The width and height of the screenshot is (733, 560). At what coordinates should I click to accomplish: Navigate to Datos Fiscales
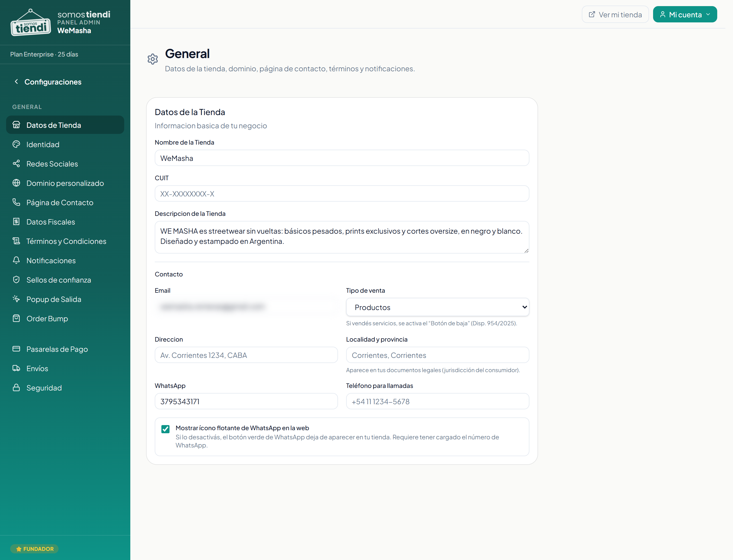coord(65,221)
